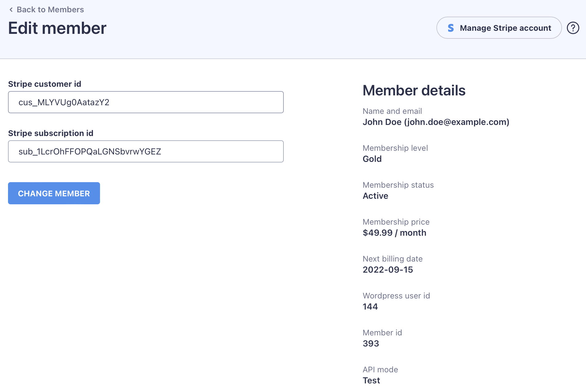This screenshot has width=586, height=392.
Task: Focus the Stripe subscription id field
Action: (146, 151)
